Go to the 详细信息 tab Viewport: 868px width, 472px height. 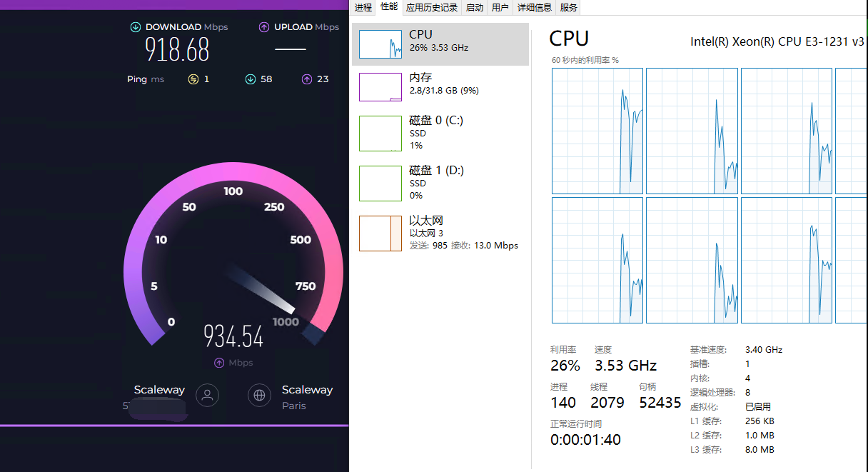click(535, 8)
